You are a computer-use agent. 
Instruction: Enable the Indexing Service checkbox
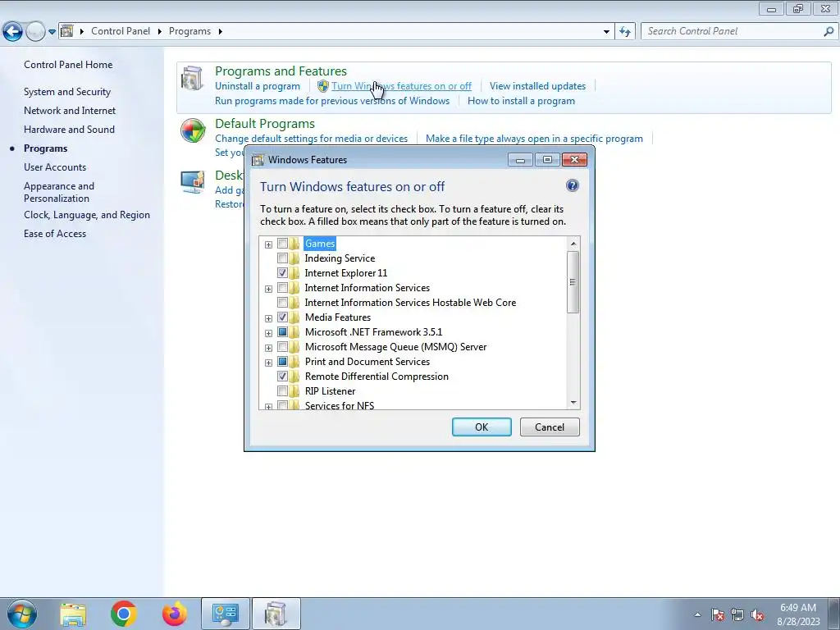coord(282,258)
